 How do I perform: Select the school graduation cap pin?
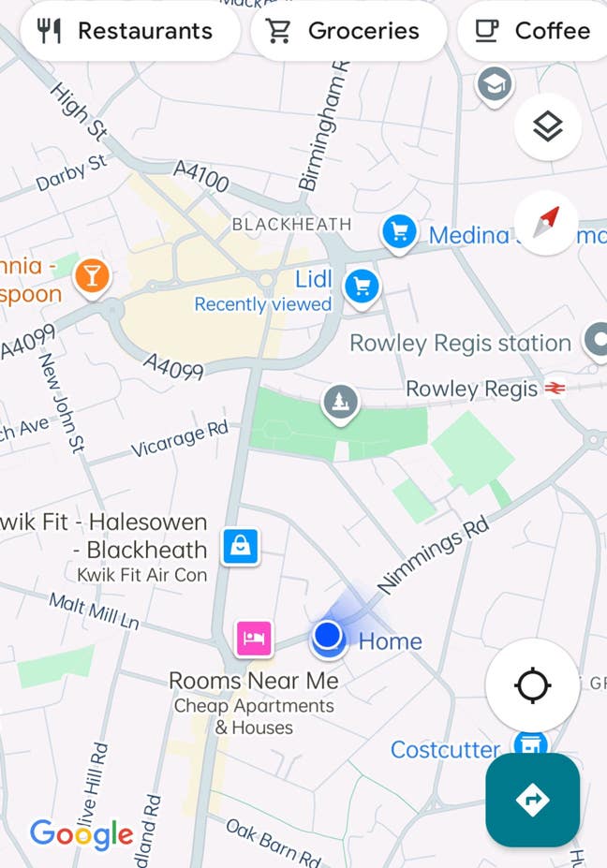coord(495,86)
